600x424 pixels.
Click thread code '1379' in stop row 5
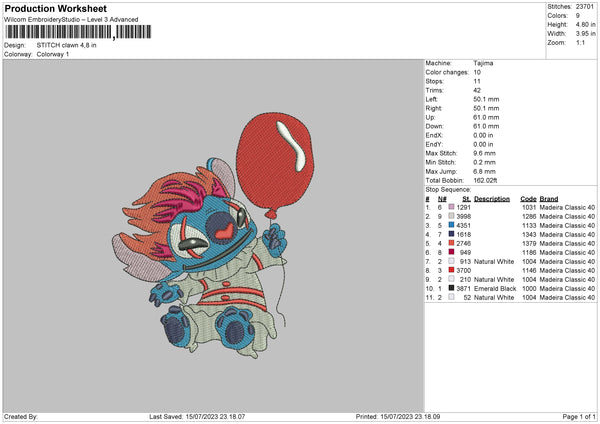click(x=529, y=243)
